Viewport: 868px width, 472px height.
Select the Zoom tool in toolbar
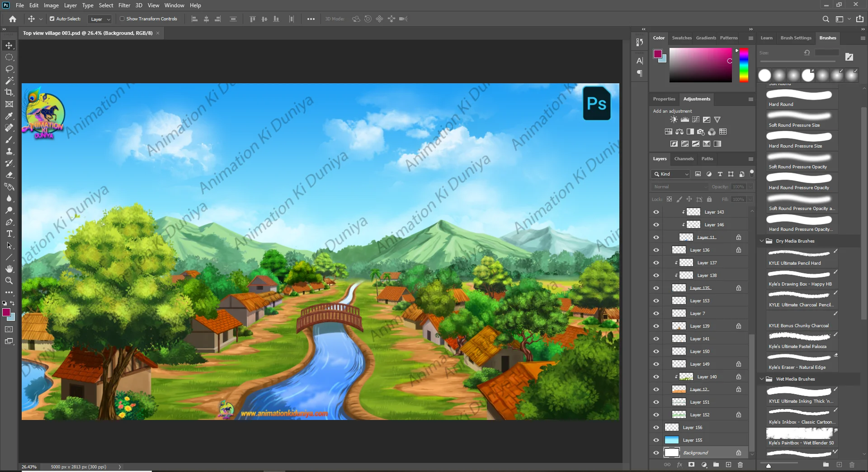point(9,281)
